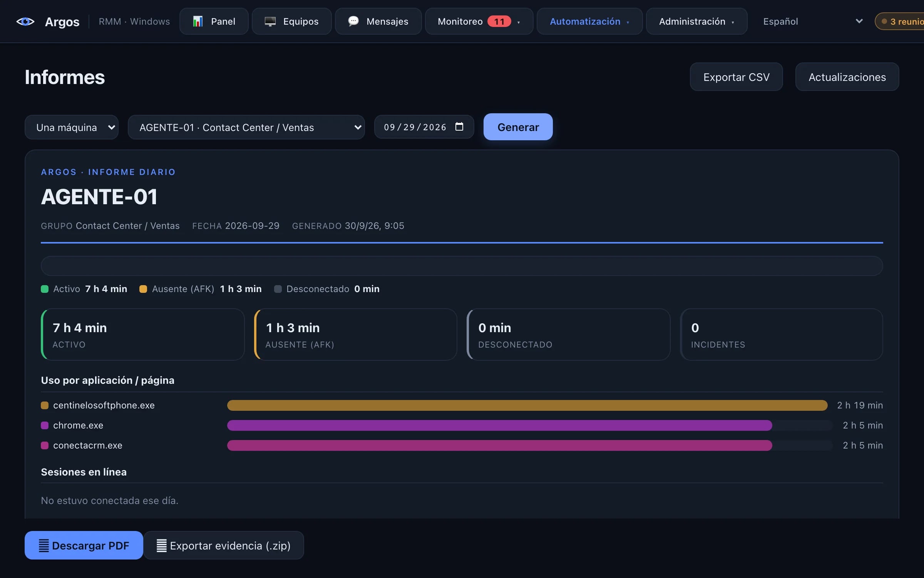Go to the Panel tab
This screenshot has width=924, height=578.
(x=214, y=21)
